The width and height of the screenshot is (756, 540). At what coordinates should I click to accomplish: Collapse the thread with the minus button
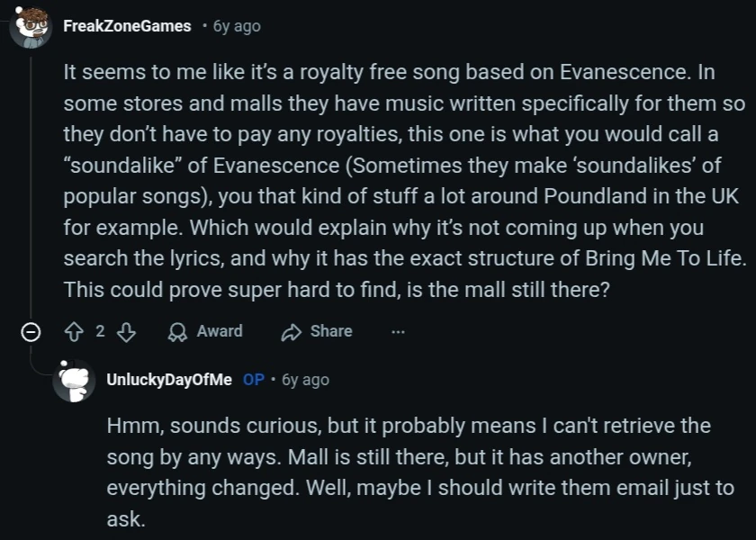point(31,332)
